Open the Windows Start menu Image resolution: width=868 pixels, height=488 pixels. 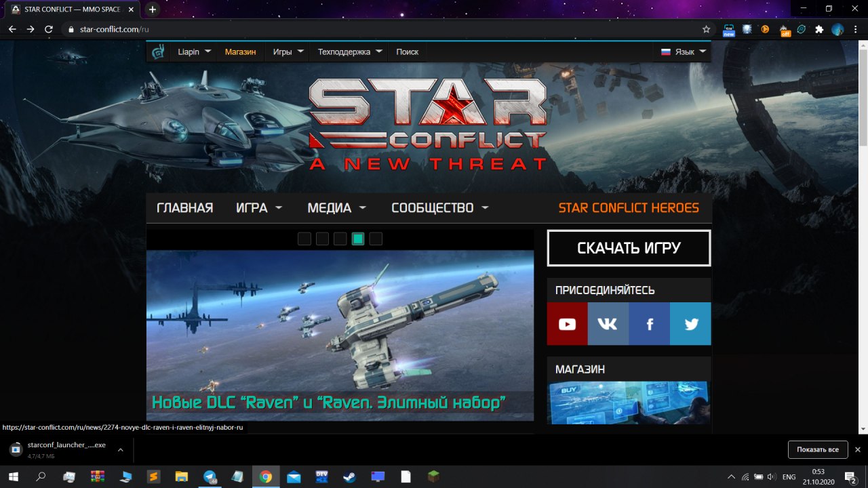click(13, 476)
